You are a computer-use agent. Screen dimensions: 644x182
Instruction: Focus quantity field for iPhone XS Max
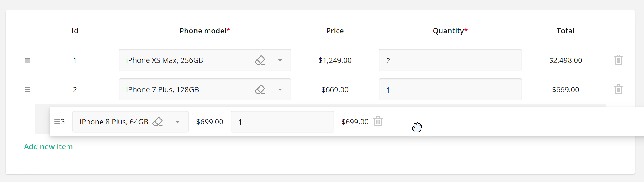tap(450, 60)
